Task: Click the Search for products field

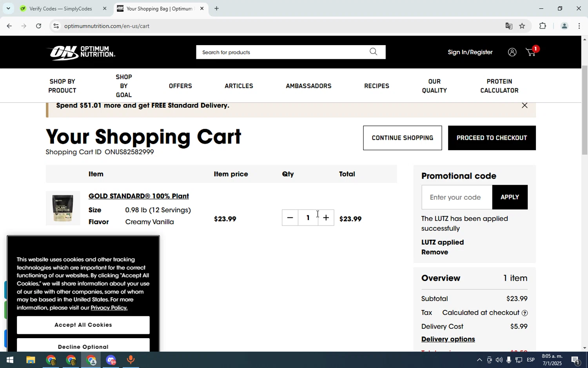Action: [282, 52]
